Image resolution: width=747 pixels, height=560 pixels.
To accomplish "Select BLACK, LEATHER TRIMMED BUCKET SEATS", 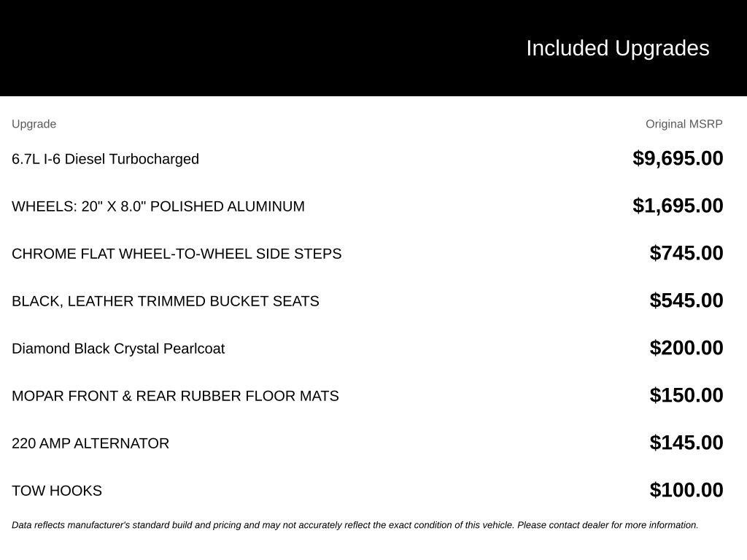I will (x=166, y=301).
